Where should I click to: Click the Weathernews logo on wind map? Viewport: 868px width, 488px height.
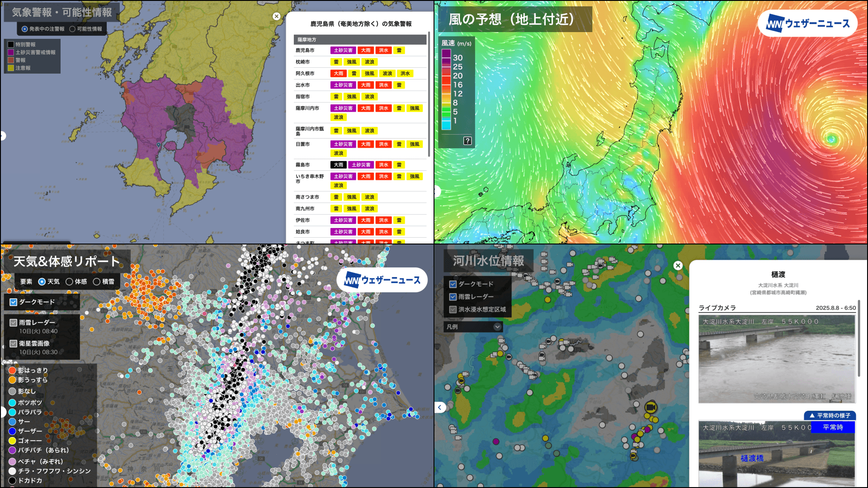(x=808, y=23)
